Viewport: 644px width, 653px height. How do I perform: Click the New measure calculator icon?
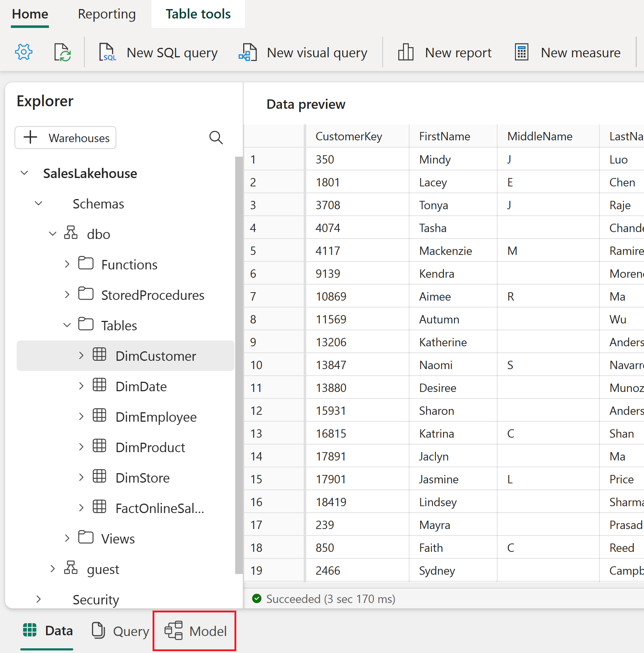pos(522,53)
